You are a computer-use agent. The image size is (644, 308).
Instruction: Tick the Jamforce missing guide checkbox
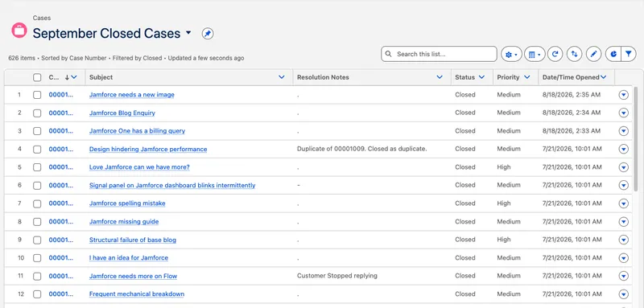tap(37, 222)
